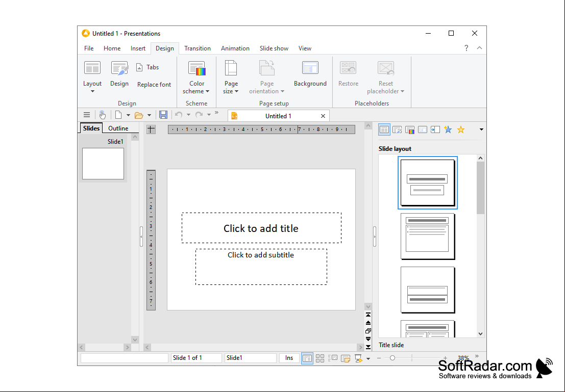This screenshot has height=392, width=565.
Task: Click the Redo arrow icon
Action: (199, 115)
